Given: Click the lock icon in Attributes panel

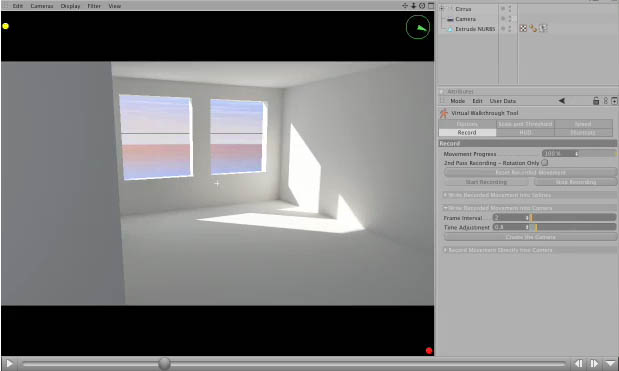Looking at the screenshot, I should (596, 101).
